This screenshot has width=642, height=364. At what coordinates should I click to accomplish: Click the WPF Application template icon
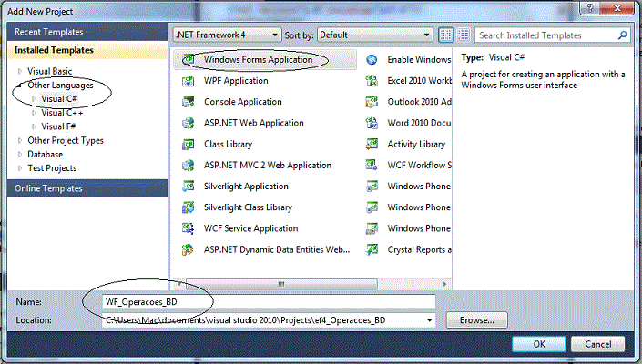point(189,81)
